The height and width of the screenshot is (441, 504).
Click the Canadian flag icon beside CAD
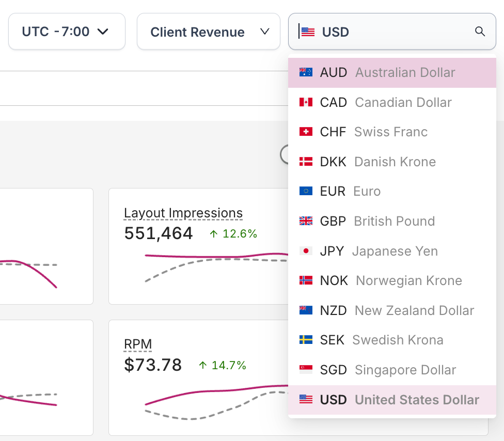click(305, 102)
